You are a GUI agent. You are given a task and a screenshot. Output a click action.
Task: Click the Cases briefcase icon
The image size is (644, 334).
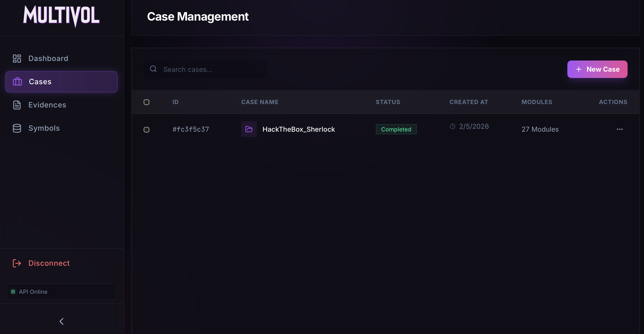coord(17,82)
